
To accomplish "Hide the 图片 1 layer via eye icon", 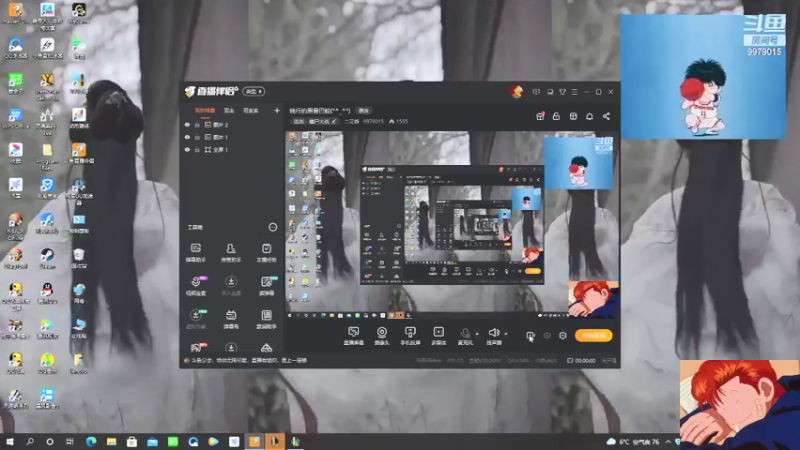I will pos(187,137).
